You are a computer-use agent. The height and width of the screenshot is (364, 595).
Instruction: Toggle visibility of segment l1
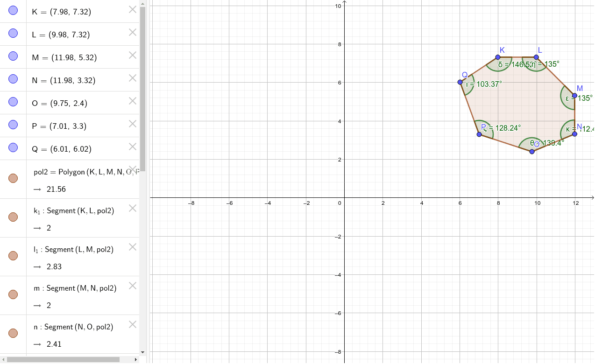[13, 256]
